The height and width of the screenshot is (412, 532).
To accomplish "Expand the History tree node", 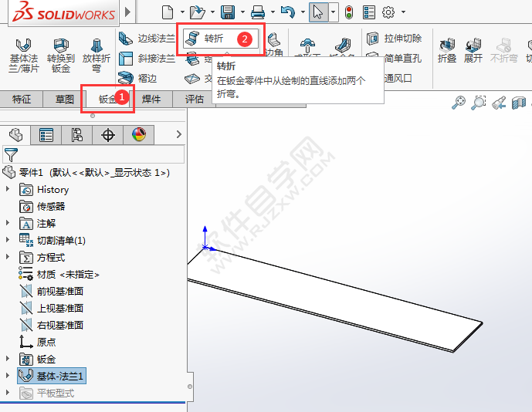I will click(x=8, y=190).
